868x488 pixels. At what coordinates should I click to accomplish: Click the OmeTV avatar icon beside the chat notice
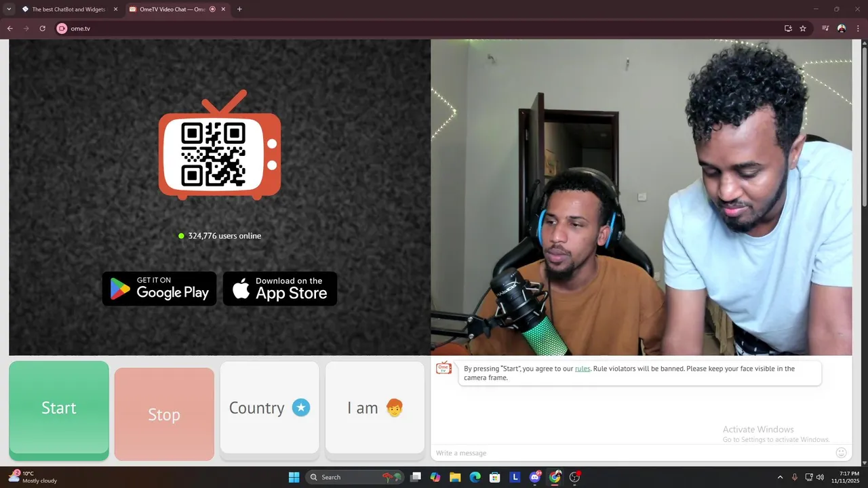(x=443, y=368)
